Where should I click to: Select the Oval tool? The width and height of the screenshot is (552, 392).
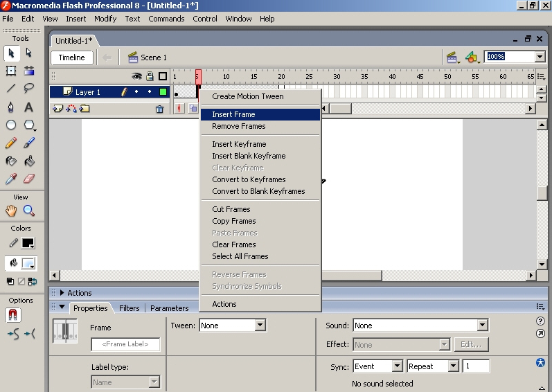11,125
